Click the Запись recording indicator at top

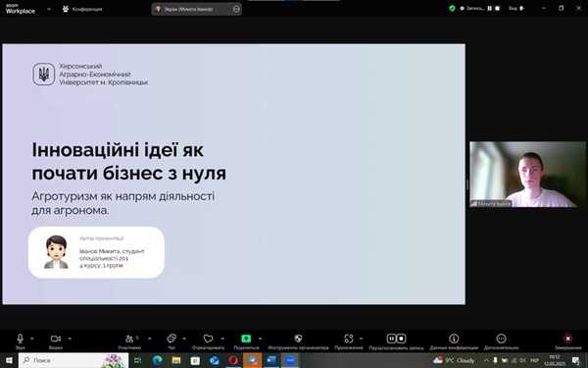471,8
